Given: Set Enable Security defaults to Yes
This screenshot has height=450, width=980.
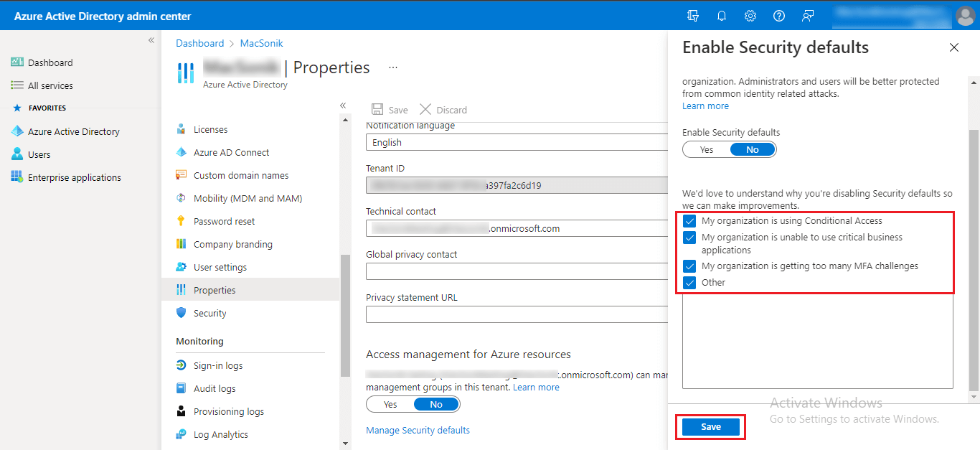Looking at the screenshot, I should click(707, 150).
